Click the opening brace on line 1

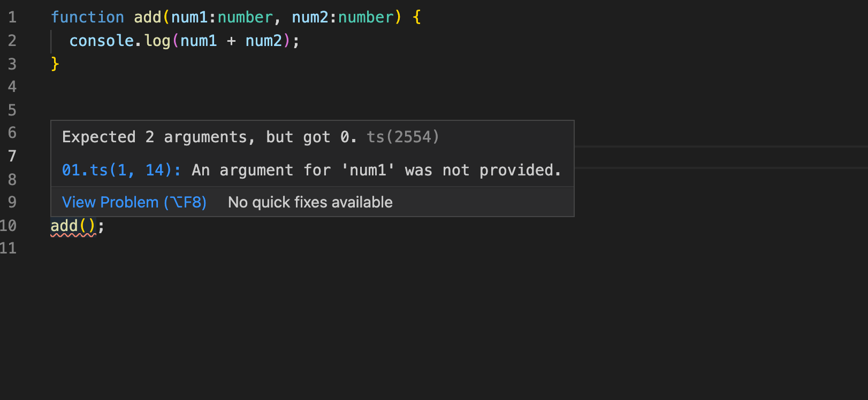417,17
